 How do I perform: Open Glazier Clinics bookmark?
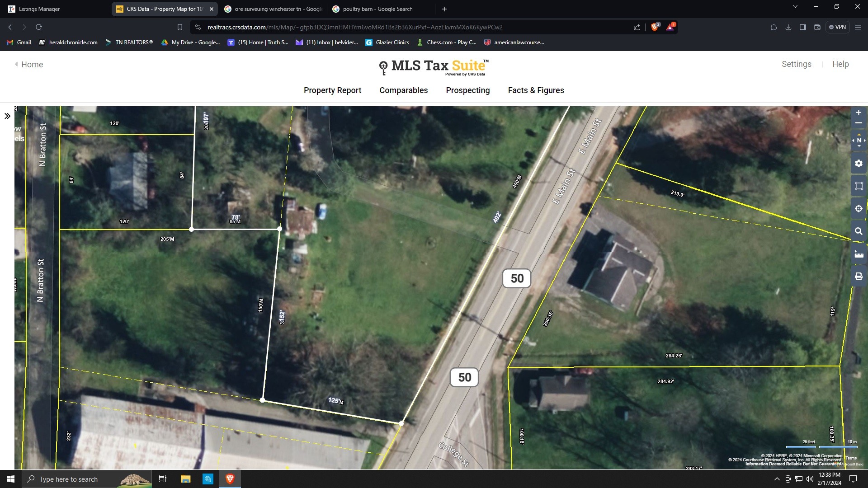(387, 42)
